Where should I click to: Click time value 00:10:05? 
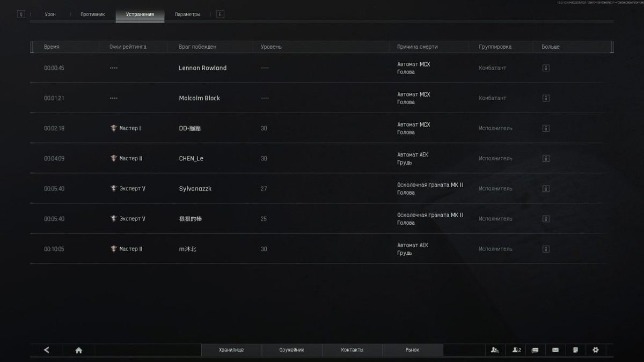click(54, 249)
